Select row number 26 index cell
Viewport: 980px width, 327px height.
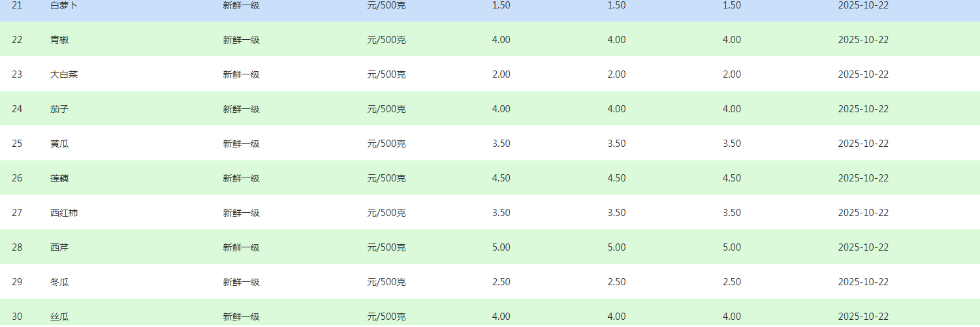point(17,178)
